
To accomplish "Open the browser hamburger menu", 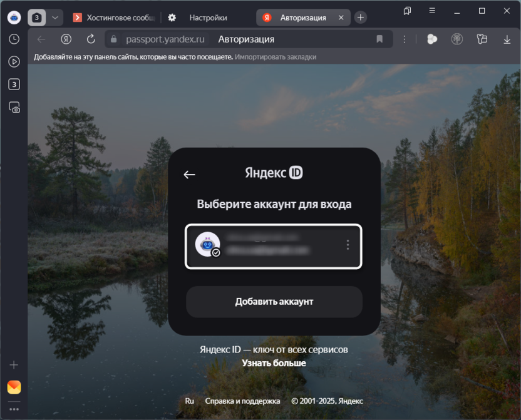I will pyautogui.click(x=432, y=11).
